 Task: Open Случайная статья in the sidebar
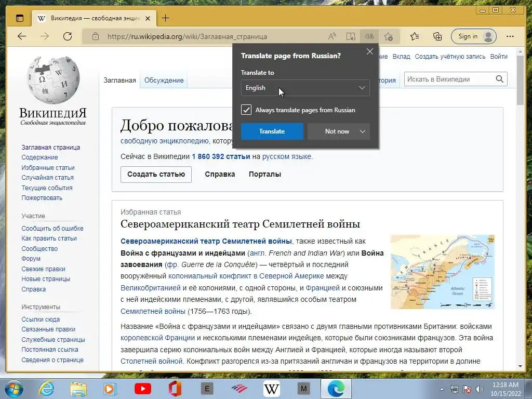pos(47,178)
